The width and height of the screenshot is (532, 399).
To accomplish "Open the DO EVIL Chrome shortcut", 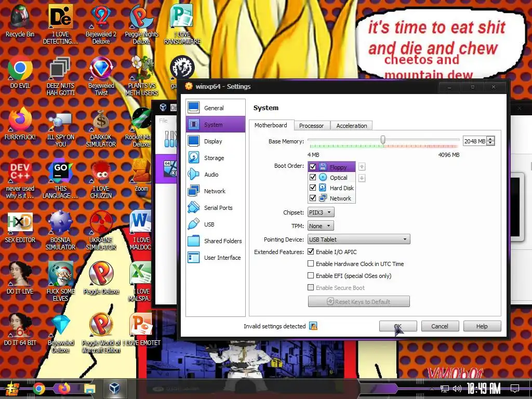I will coord(20,72).
